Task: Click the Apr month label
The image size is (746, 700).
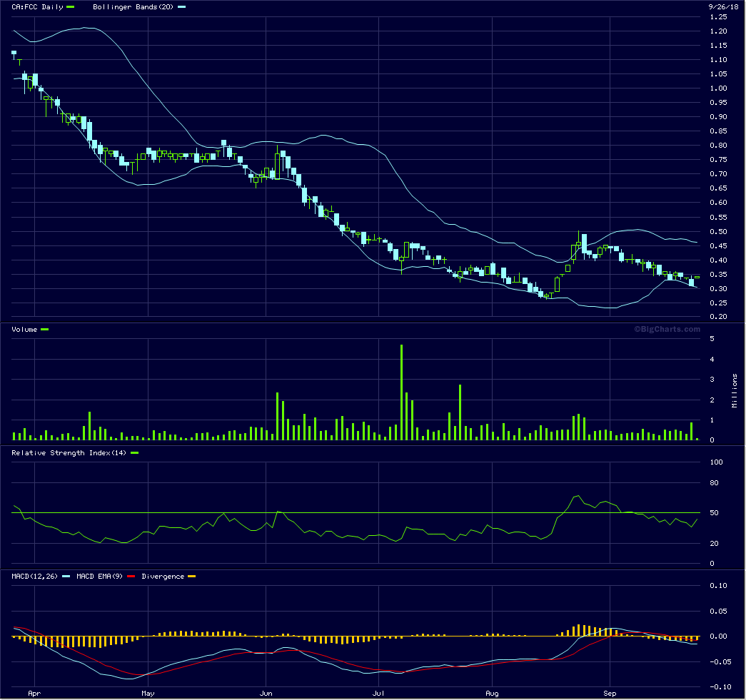Action: pyautogui.click(x=34, y=694)
